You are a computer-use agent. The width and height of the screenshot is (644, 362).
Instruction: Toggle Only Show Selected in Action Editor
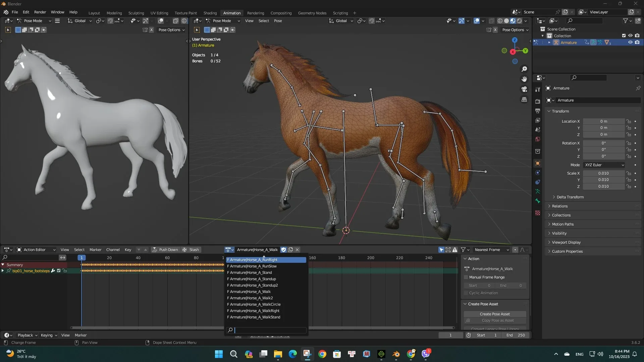[x=441, y=250]
